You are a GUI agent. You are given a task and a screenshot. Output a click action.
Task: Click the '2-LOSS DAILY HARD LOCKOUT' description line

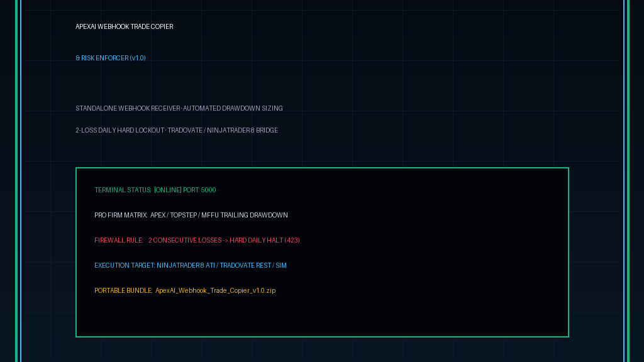coord(177,131)
